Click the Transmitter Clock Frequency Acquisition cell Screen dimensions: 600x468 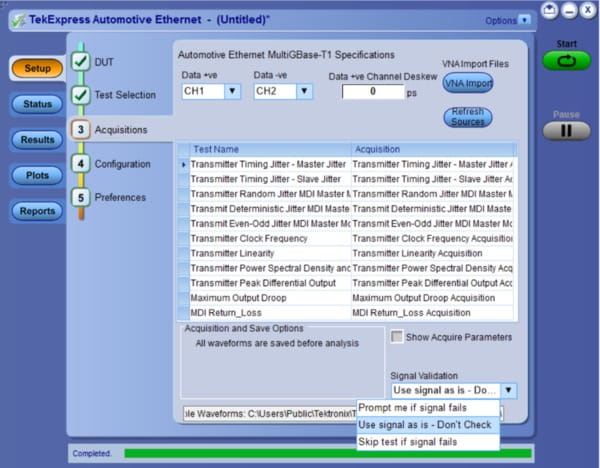pyautogui.click(x=432, y=238)
